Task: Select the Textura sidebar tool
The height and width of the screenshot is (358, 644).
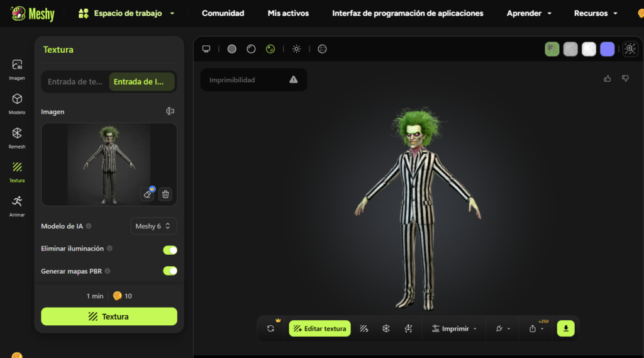Action: point(17,172)
